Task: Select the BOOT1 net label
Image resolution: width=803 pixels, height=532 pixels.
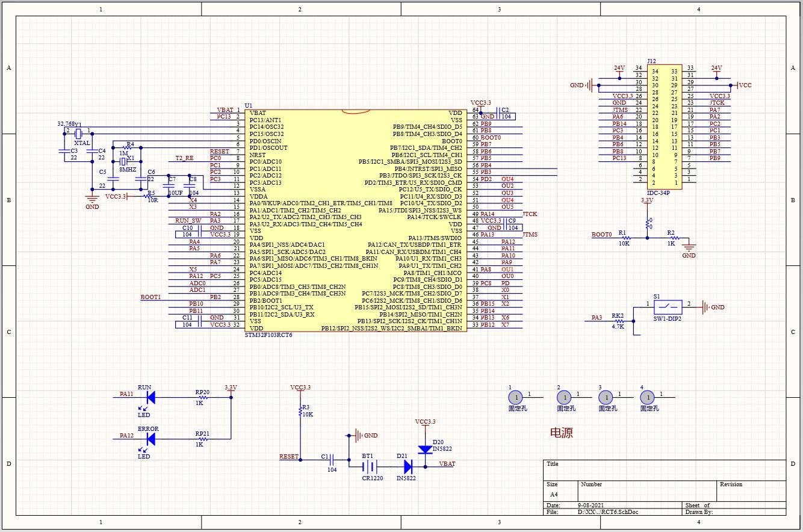Action: [x=150, y=297]
